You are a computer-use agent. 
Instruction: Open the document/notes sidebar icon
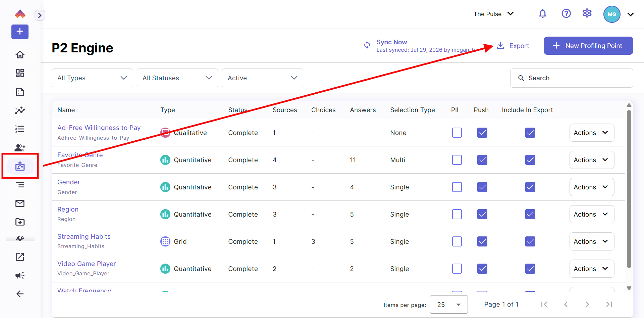(x=20, y=92)
